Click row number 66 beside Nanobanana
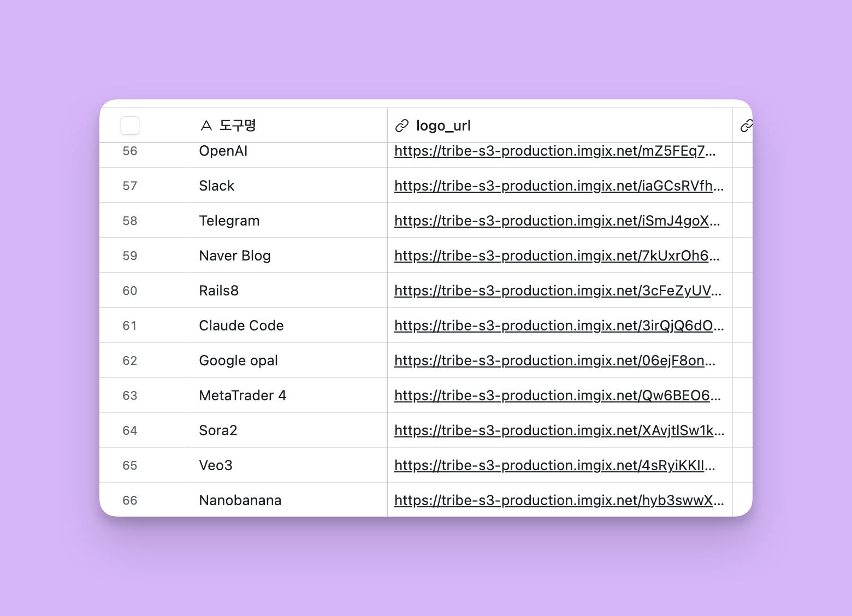 (130, 500)
